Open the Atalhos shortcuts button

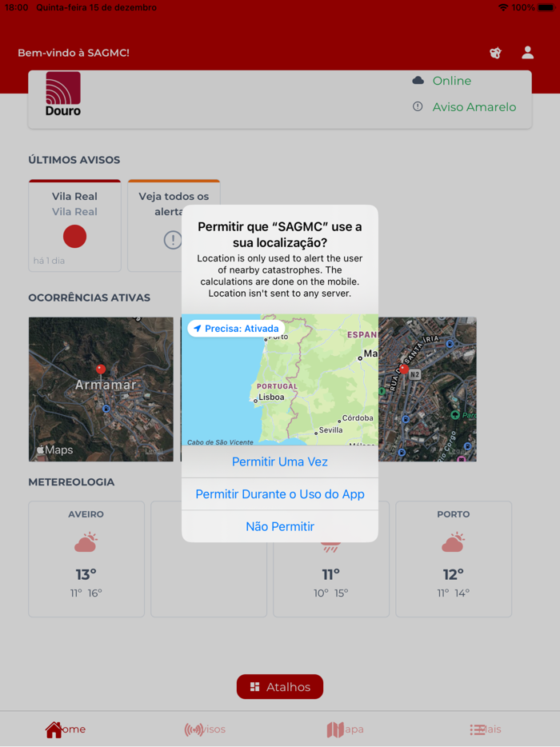pyautogui.click(x=280, y=686)
